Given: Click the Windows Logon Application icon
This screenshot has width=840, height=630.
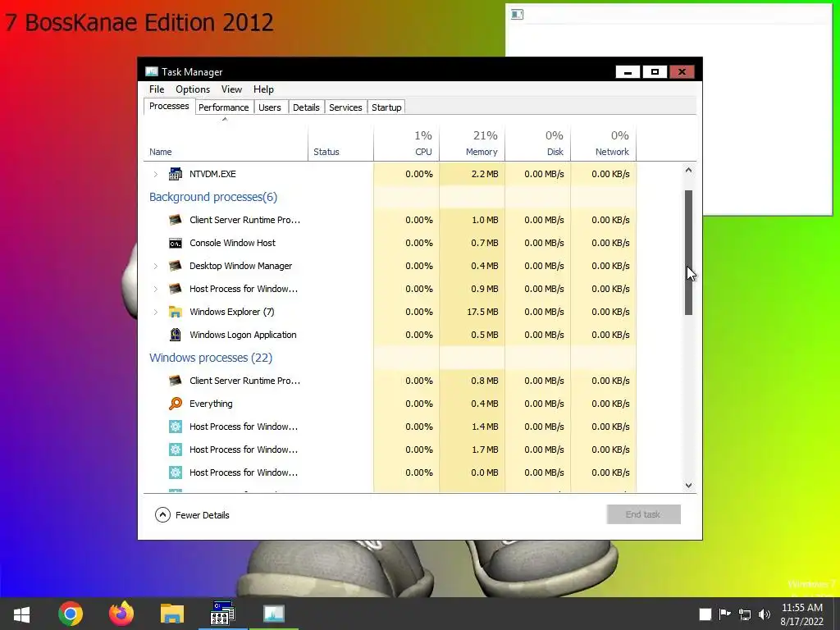Looking at the screenshot, I should click(176, 335).
